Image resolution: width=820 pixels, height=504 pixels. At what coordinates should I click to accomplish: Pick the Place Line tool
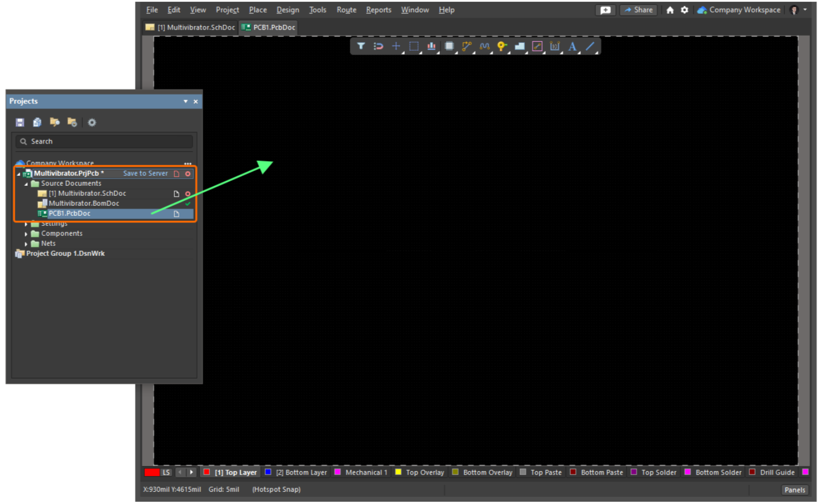(x=590, y=46)
